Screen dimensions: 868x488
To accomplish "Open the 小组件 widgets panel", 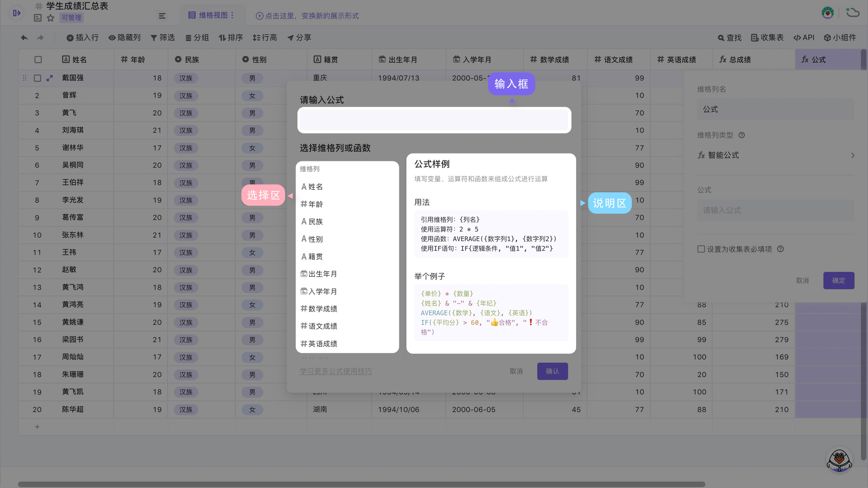I will pyautogui.click(x=840, y=37).
